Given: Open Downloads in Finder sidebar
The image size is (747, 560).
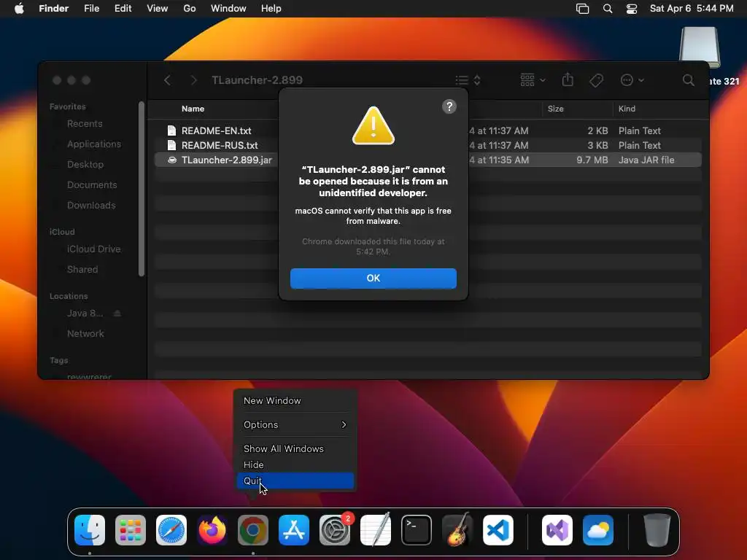Looking at the screenshot, I should point(91,205).
